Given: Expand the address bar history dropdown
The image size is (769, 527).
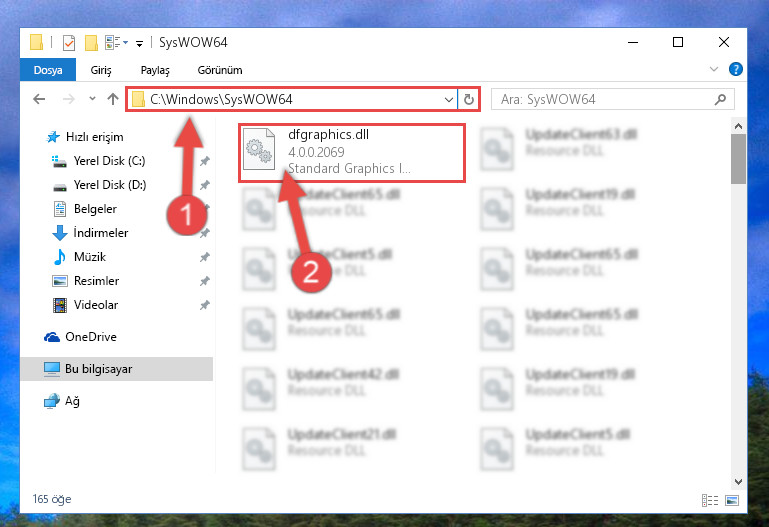Looking at the screenshot, I should 448,100.
